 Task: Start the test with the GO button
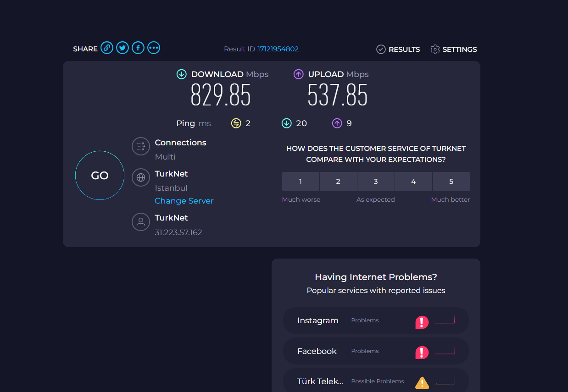pos(100,176)
